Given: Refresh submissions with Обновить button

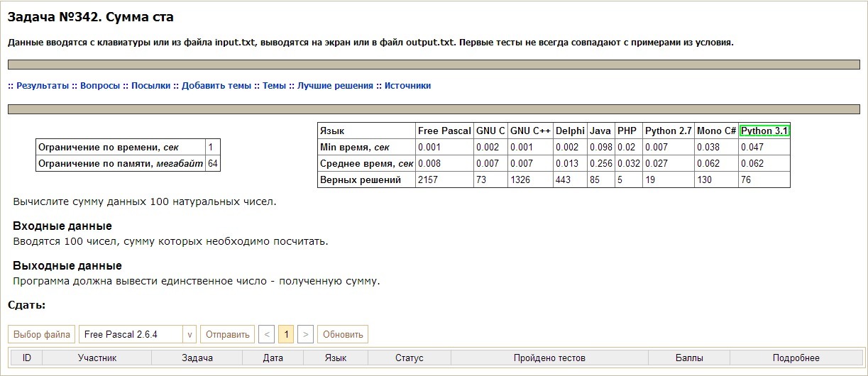Looking at the screenshot, I should tap(343, 334).
